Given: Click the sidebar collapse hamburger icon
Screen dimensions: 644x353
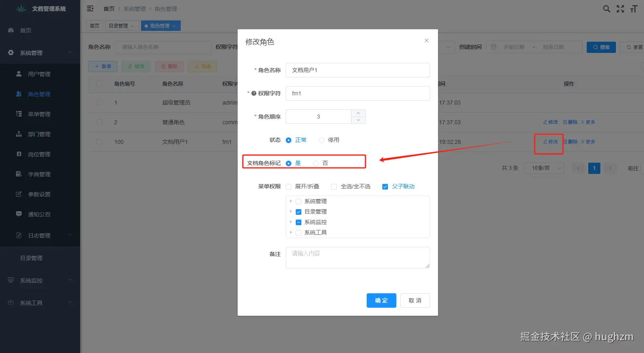Looking at the screenshot, I should (x=90, y=8).
